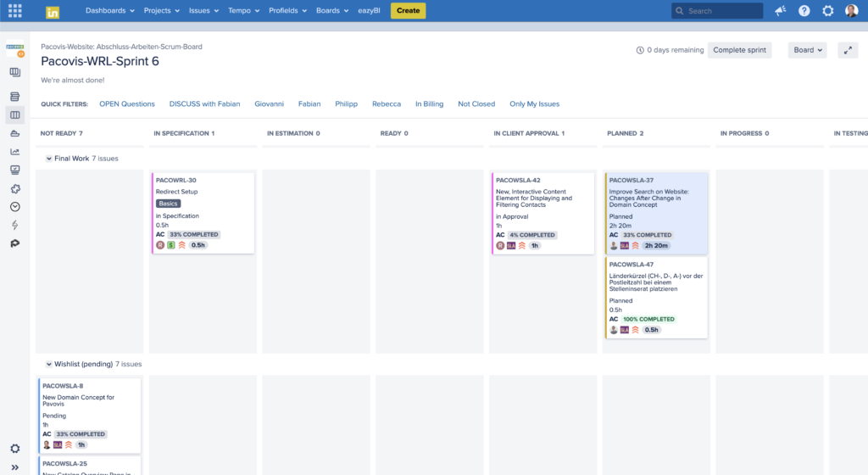Image resolution: width=868 pixels, height=475 pixels.
Task: Collapse the Final Work swimlane
Action: click(x=48, y=159)
